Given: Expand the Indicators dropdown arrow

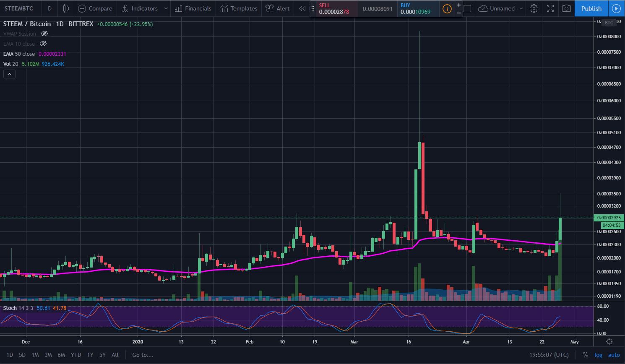Looking at the screenshot, I should click(x=166, y=8).
